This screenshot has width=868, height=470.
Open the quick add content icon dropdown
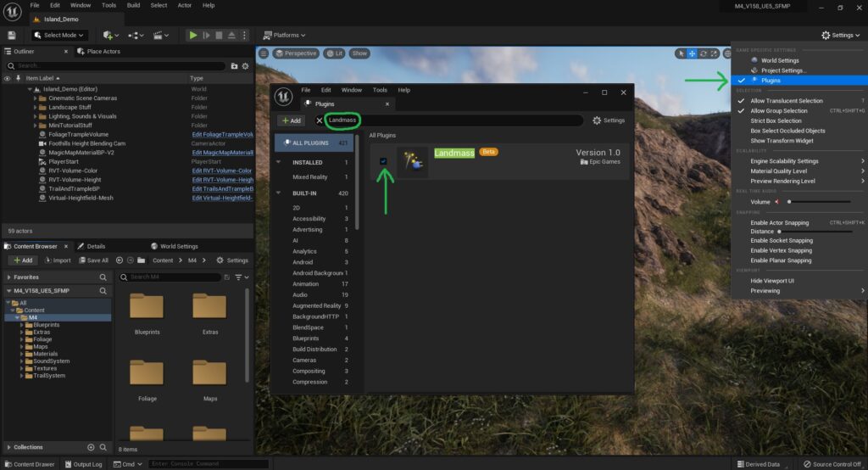[x=111, y=35]
